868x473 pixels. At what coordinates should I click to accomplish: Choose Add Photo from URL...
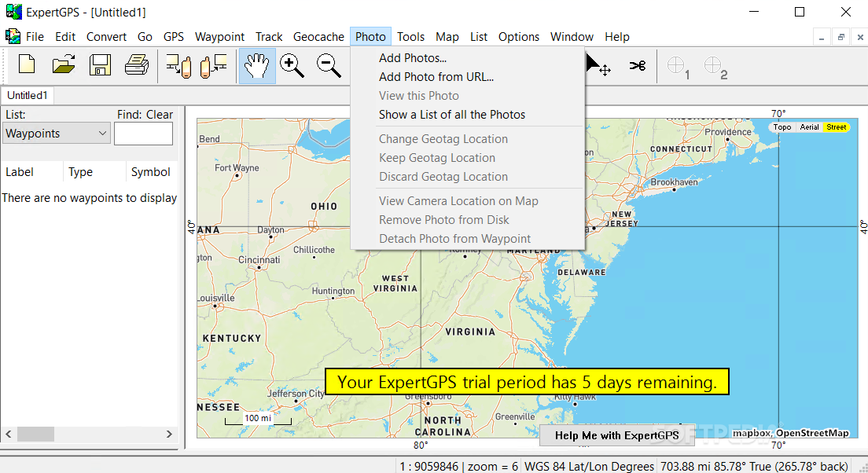click(468, 77)
